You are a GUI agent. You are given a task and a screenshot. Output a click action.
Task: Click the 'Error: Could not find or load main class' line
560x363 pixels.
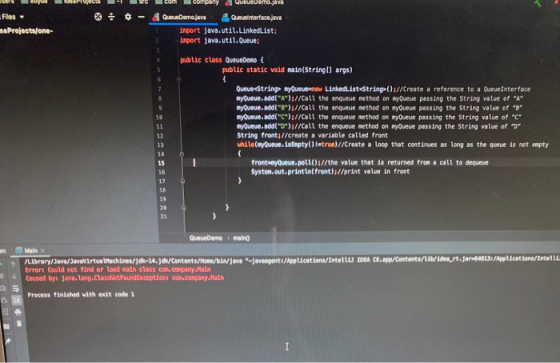click(x=118, y=270)
